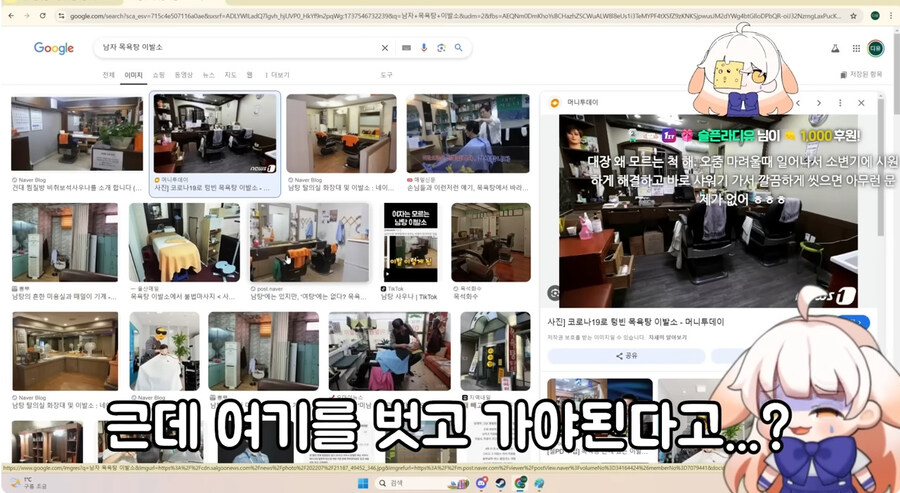Reload the current page
Image resolution: width=900 pixels, height=493 pixels.
[x=42, y=15]
